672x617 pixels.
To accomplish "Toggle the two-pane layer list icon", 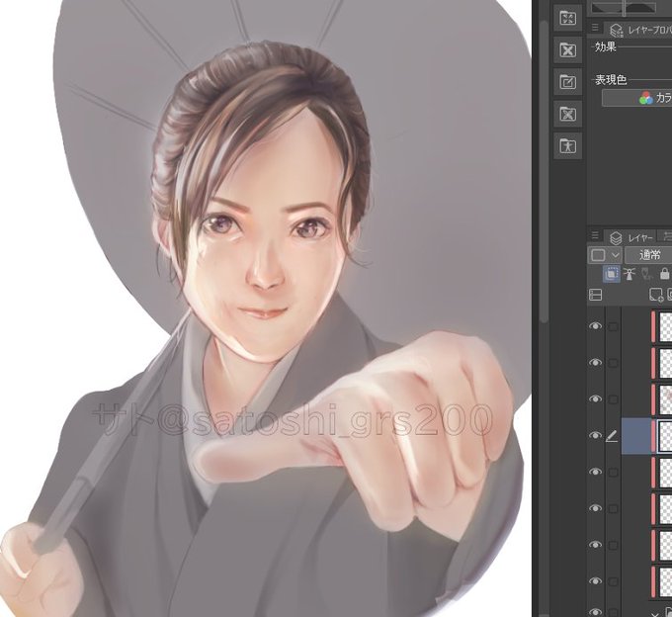I will (x=596, y=295).
